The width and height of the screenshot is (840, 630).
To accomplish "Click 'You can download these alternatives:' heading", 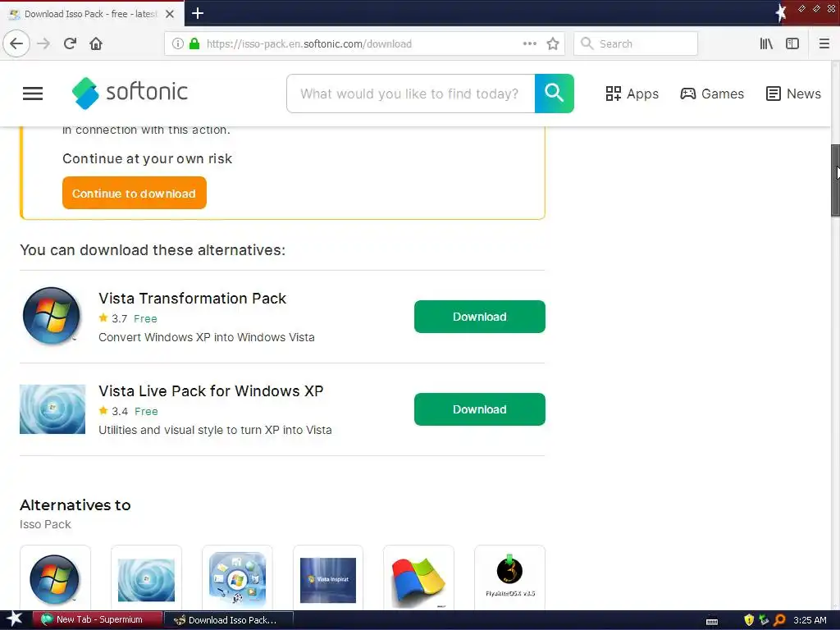I will click(153, 250).
